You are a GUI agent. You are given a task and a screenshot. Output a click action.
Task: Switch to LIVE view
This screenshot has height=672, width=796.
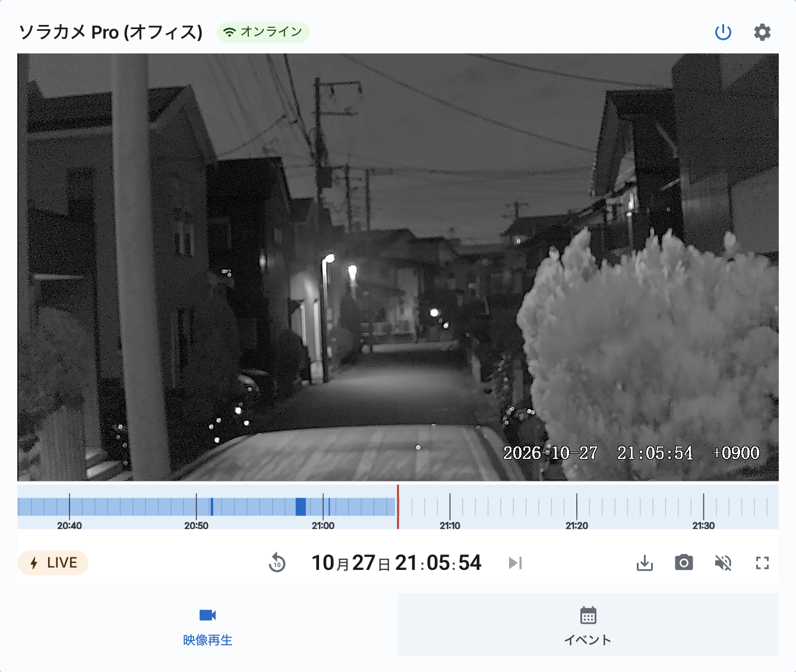53,563
